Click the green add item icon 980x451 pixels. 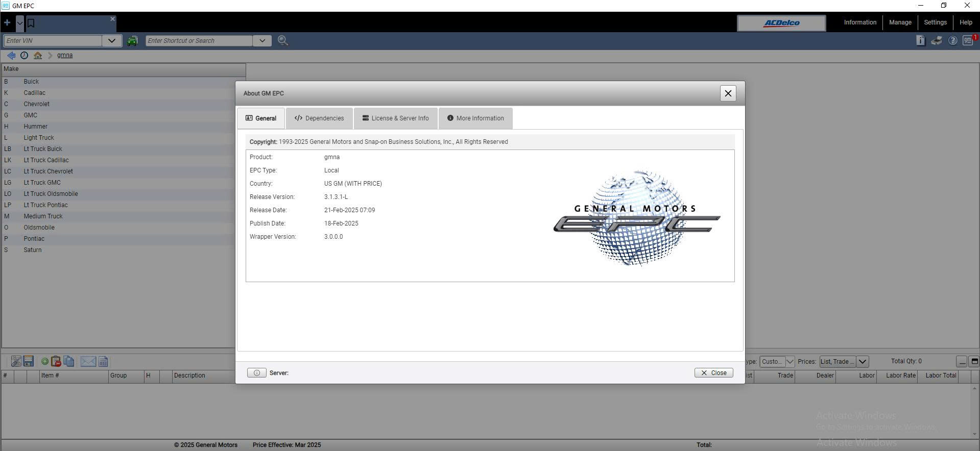(x=45, y=362)
